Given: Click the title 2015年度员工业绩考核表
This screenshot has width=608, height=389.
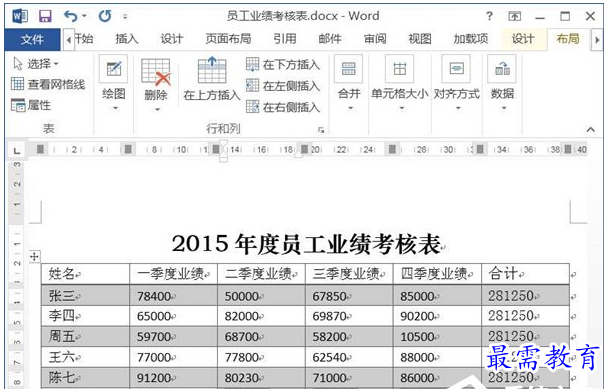Looking at the screenshot, I should pyautogui.click(x=306, y=244).
